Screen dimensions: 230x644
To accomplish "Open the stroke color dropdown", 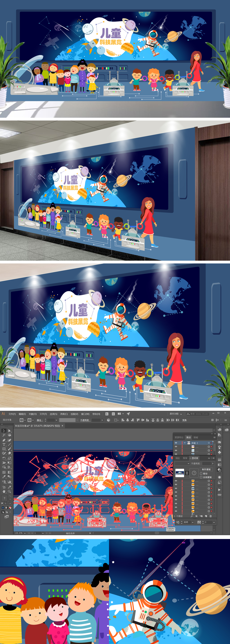I will tap(33, 420).
